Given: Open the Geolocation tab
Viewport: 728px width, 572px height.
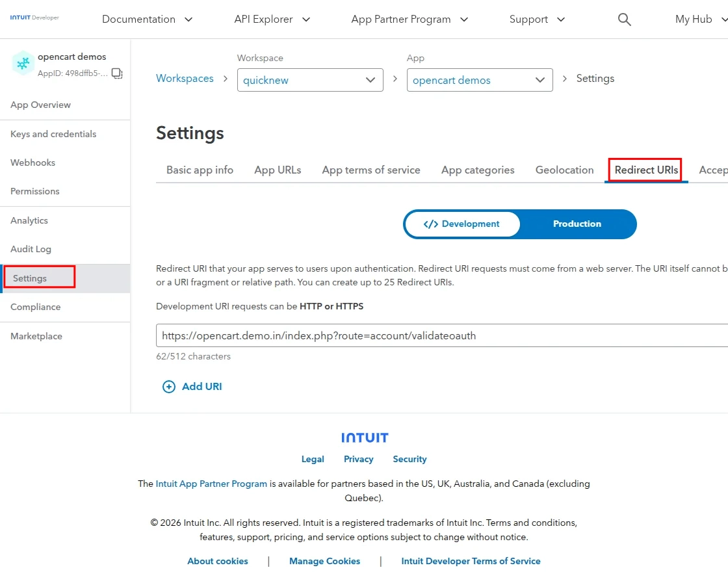Looking at the screenshot, I should pos(565,170).
